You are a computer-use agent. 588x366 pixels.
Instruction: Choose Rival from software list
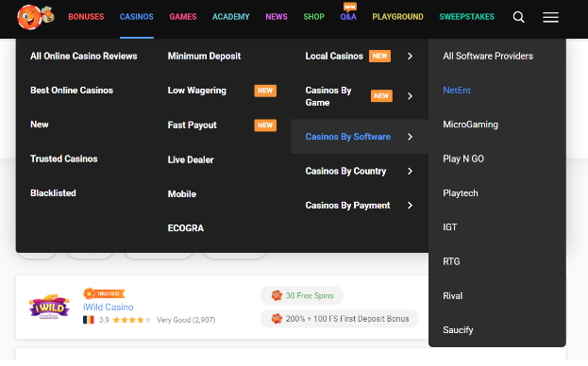pyautogui.click(x=453, y=296)
